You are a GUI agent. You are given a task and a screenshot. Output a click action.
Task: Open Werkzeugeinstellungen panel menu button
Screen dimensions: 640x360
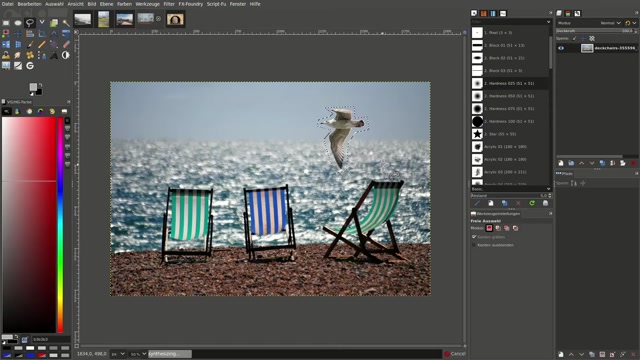tap(550, 213)
